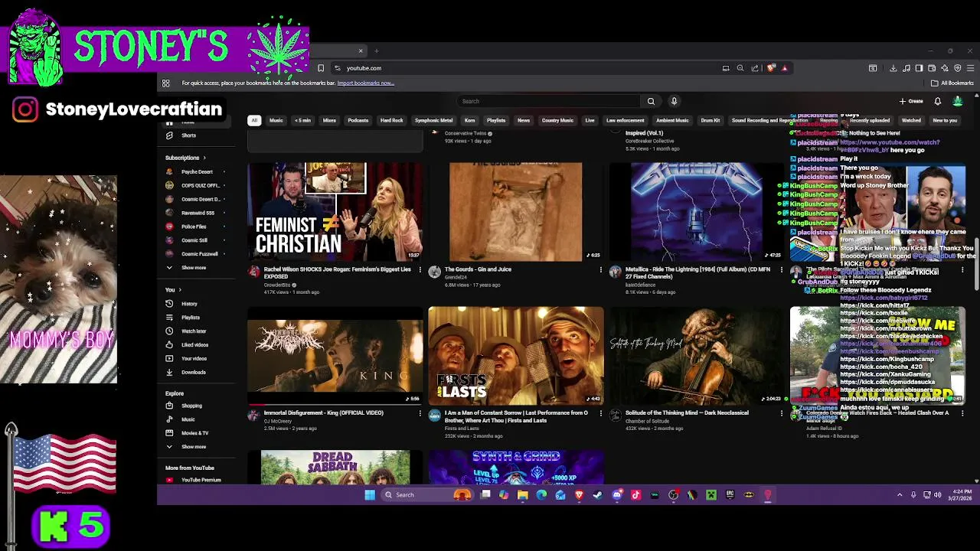Expand the Subscriptions section chevron
The height and width of the screenshot is (551, 980).
[x=204, y=158]
